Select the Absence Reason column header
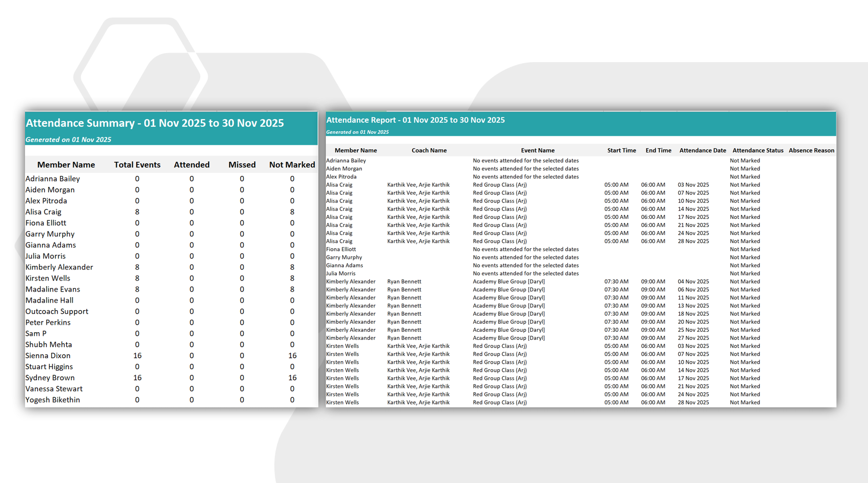This screenshot has height=483, width=868. [x=811, y=150]
